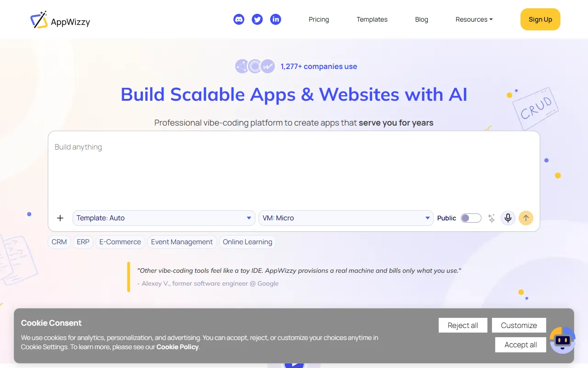
Task: Navigate to the Blog
Action: coord(422,19)
